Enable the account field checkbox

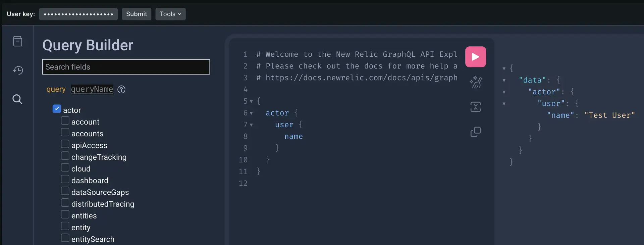coord(65,121)
